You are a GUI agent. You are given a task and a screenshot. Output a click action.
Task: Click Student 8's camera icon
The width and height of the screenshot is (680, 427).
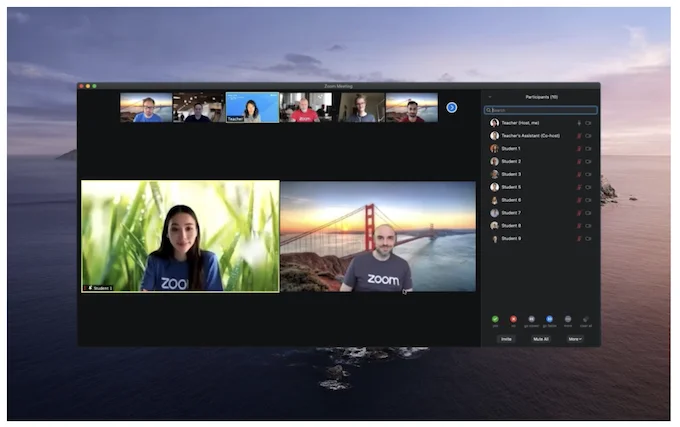[588, 226]
